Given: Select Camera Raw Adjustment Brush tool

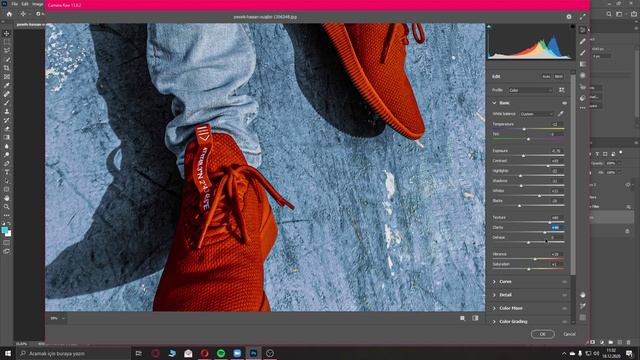Looking at the screenshot, I should pos(582,53).
